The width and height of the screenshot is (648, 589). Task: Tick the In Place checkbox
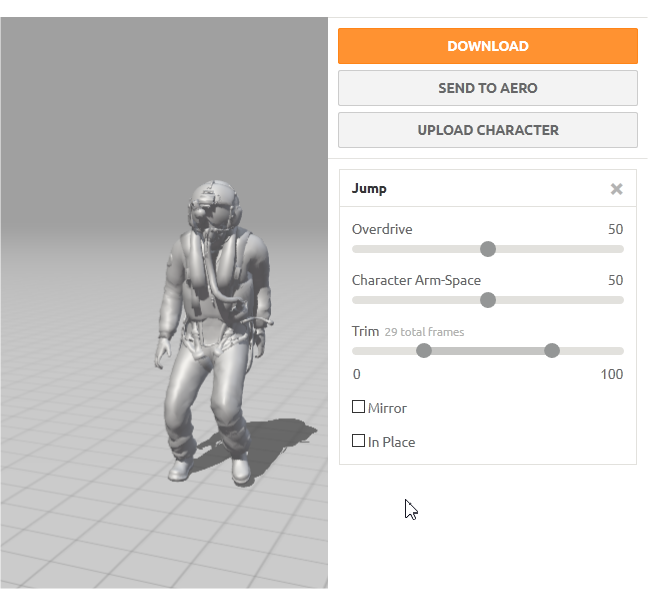358,441
